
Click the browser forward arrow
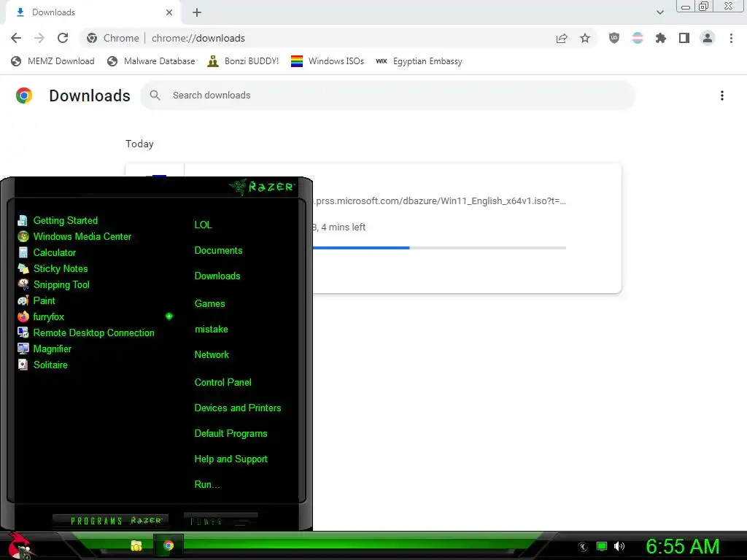(39, 38)
